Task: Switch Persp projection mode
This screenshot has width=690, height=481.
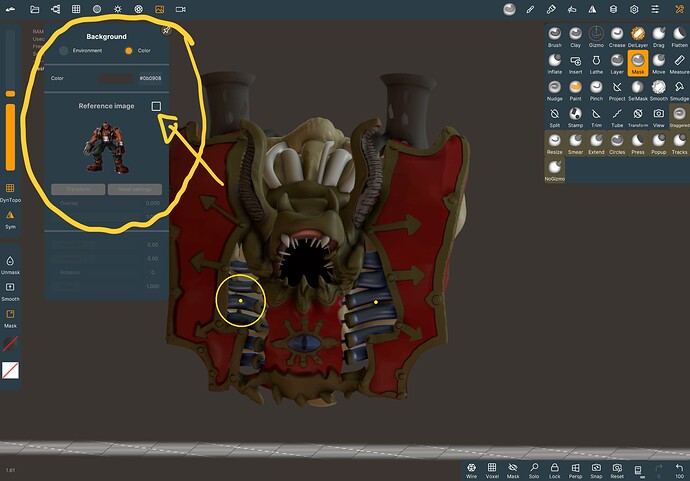Action: (575, 470)
